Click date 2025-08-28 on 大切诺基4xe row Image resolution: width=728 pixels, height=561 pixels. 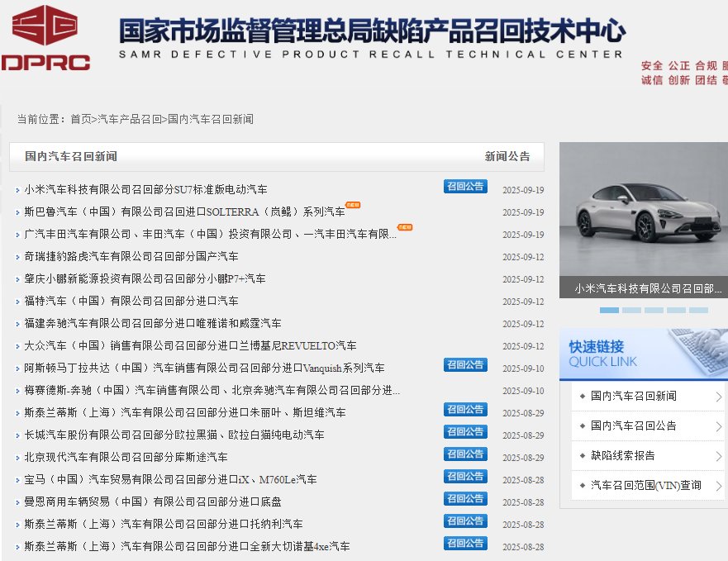[523, 547]
